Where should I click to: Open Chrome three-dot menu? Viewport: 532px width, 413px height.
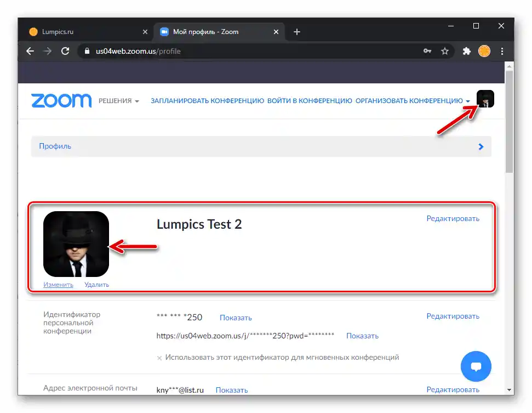[x=502, y=52]
